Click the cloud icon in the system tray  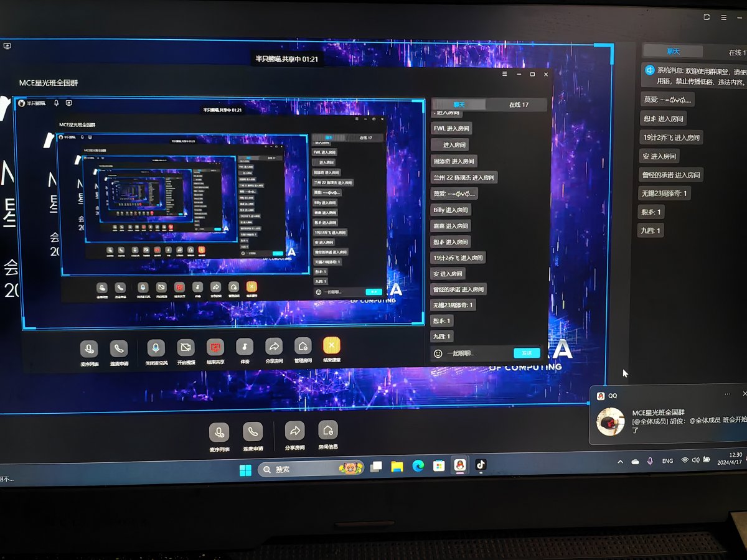[x=635, y=462]
